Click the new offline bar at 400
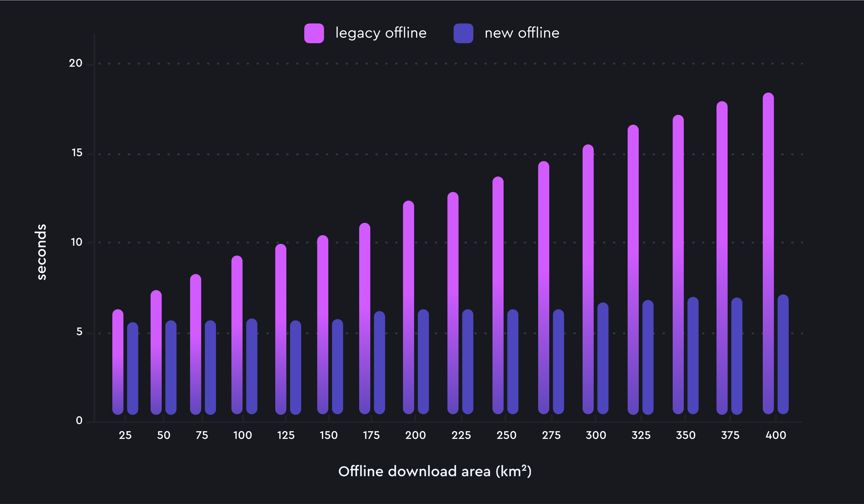This screenshot has height=504, width=864. pyautogui.click(x=783, y=354)
